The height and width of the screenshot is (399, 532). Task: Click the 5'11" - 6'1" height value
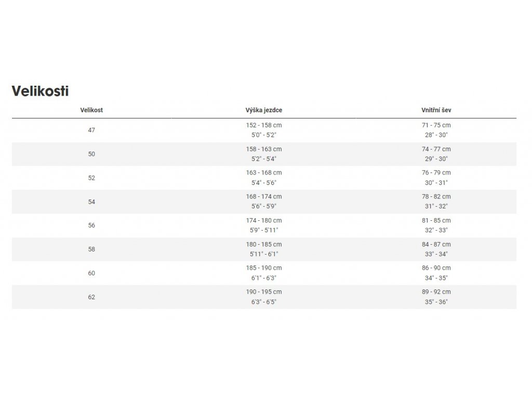tap(263, 254)
